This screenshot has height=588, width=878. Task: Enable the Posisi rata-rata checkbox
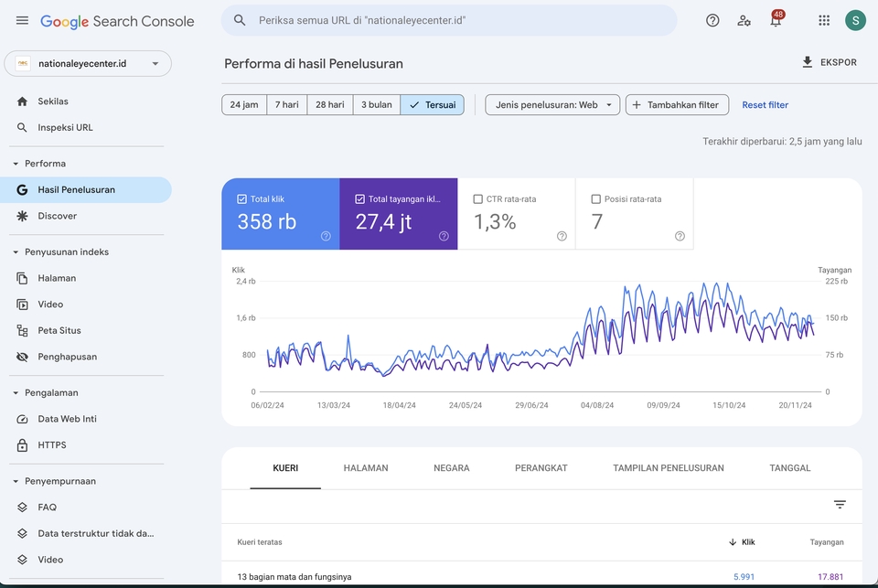pos(596,198)
